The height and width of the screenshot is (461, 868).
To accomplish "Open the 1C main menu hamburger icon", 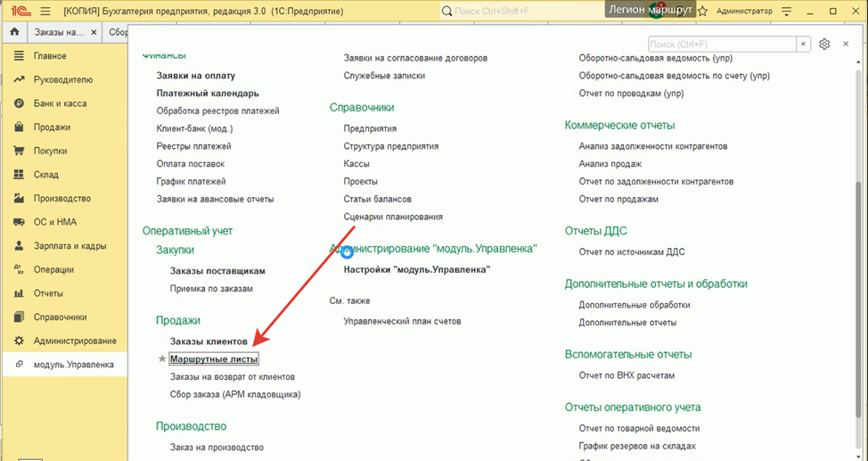I will pos(45,11).
